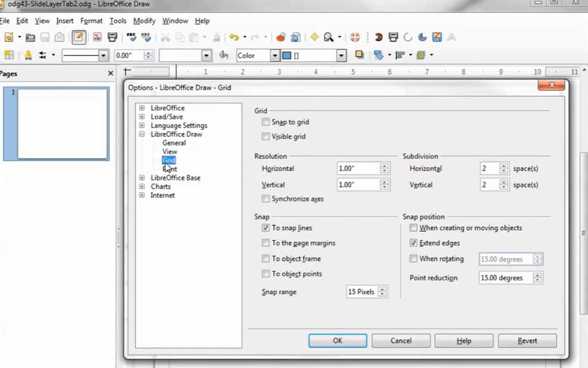Click the New document icon
Viewport: 588px width, 368px height.
9,37
